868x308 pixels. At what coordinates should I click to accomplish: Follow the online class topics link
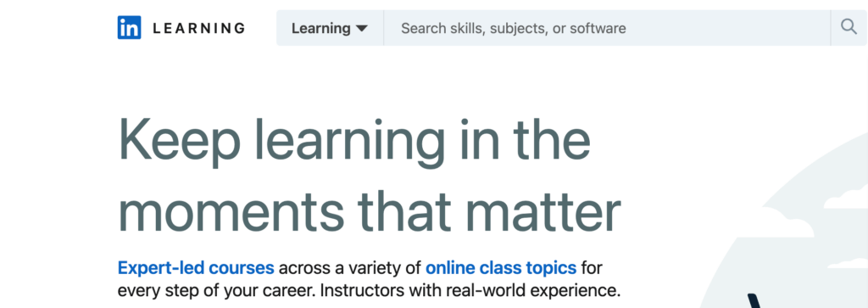501,268
